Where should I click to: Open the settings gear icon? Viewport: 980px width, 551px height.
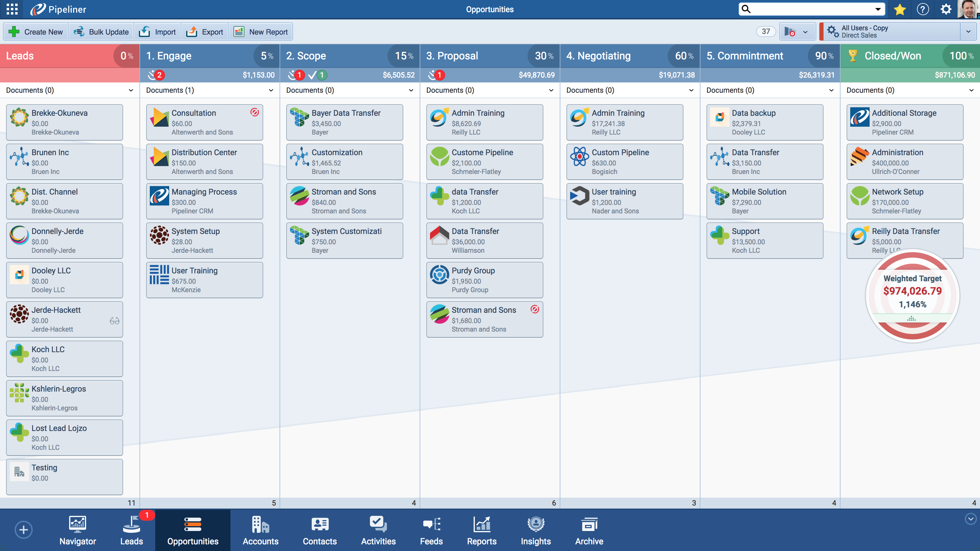(946, 9)
